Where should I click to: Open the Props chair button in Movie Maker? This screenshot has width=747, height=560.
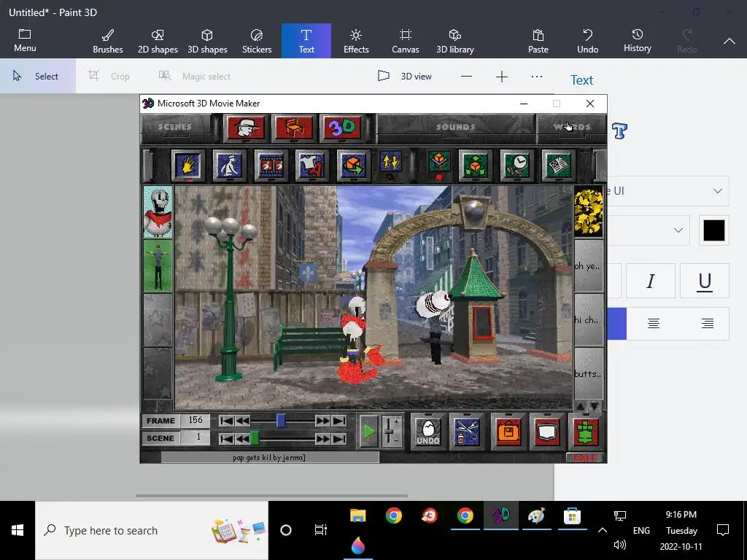pos(294,128)
